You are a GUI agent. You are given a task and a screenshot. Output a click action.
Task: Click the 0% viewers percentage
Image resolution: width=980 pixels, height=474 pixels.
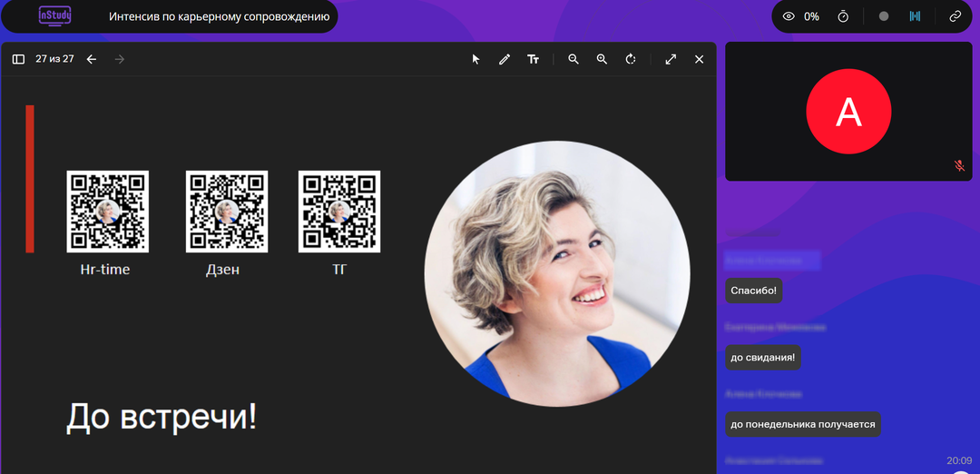[811, 16]
